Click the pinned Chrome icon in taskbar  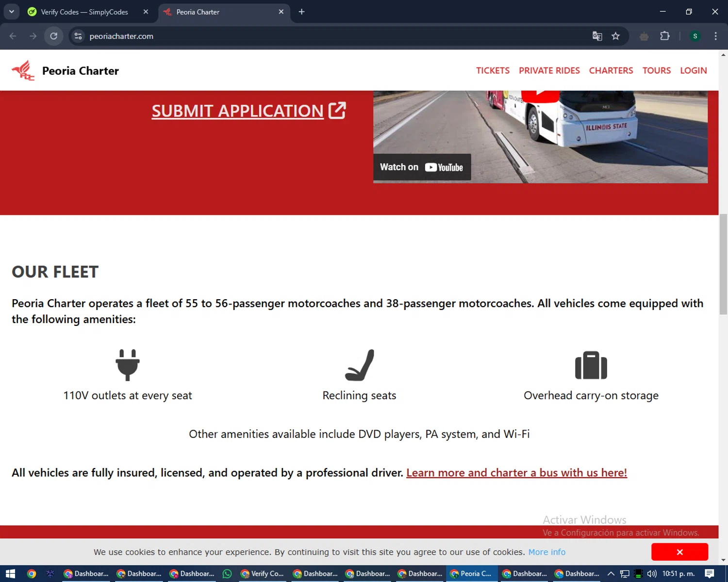(32, 574)
